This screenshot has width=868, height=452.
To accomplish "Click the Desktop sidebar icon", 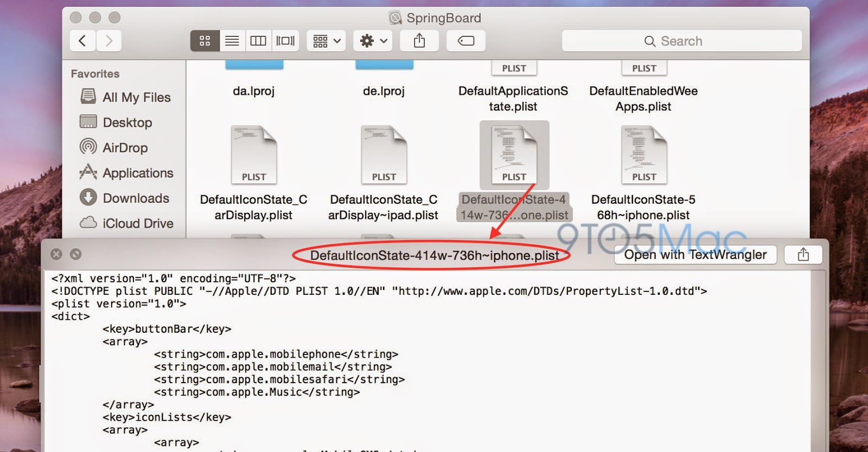I will point(88,122).
